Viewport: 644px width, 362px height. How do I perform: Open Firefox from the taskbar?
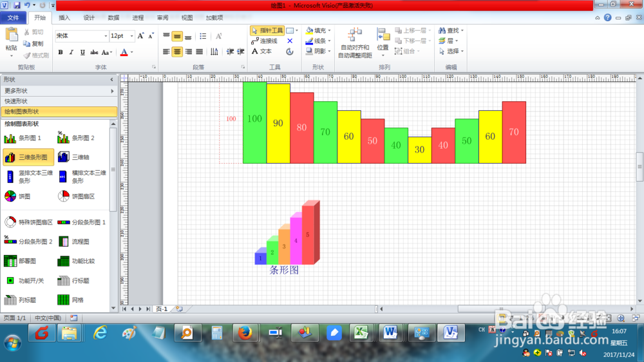tap(245, 332)
